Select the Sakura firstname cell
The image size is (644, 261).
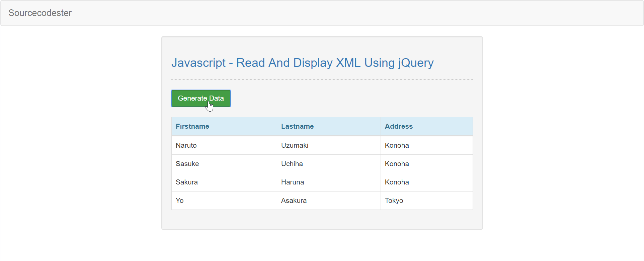click(x=224, y=182)
